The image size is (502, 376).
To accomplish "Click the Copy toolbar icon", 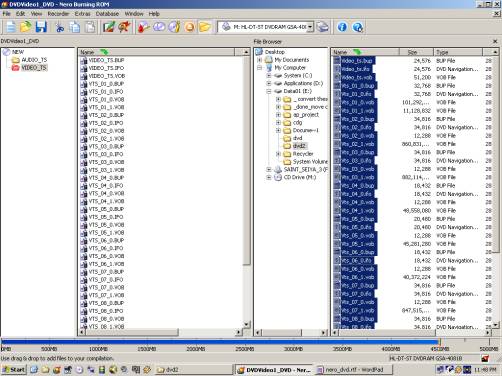I will [x=75, y=27].
